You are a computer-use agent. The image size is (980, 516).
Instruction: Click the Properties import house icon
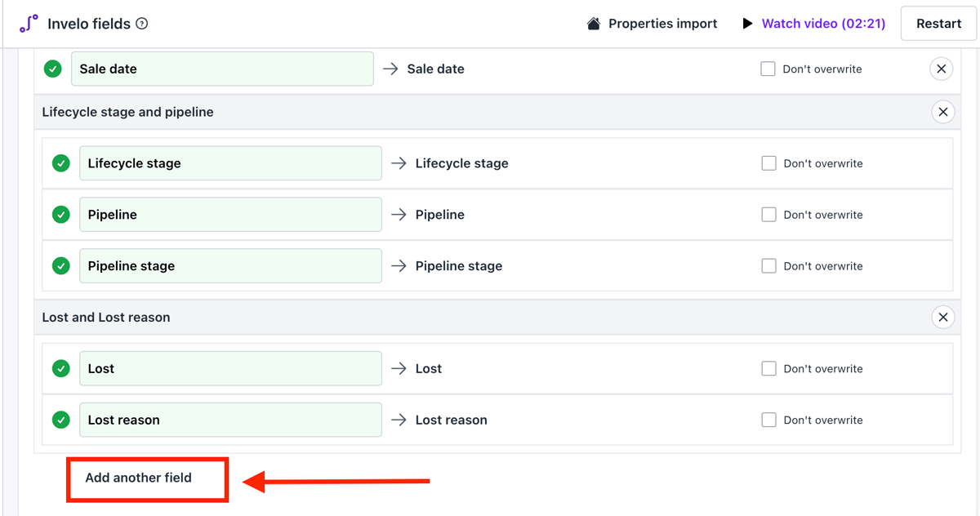[x=594, y=24]
